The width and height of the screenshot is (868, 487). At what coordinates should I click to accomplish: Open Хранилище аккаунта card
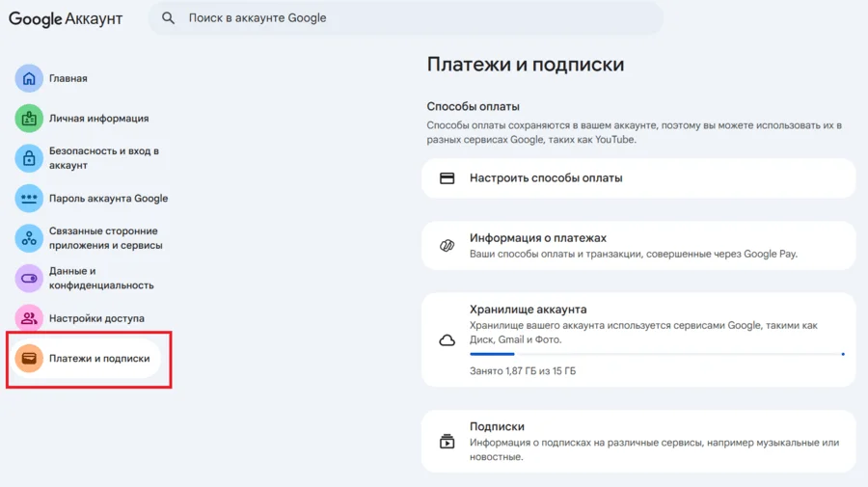pyautogui.click(x=638, y=339)
